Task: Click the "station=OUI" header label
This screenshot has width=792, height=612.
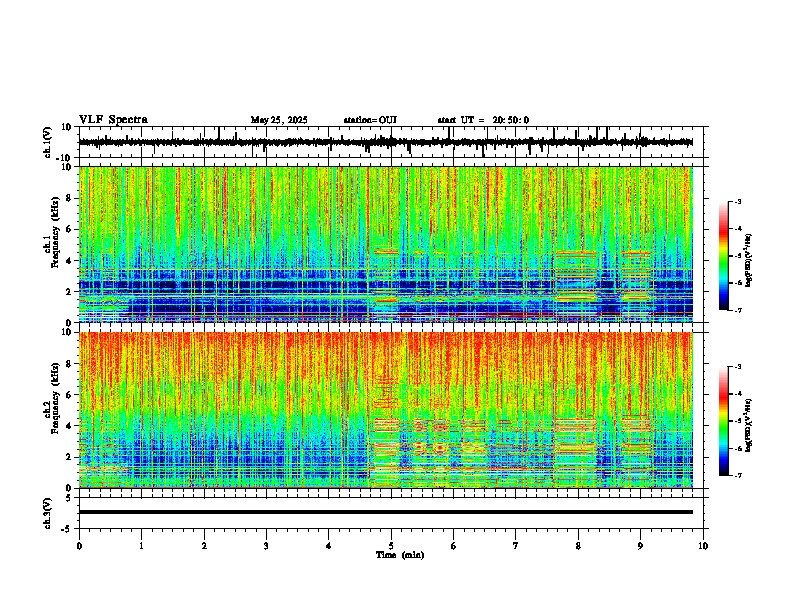Action: click(x=370, y=120)
